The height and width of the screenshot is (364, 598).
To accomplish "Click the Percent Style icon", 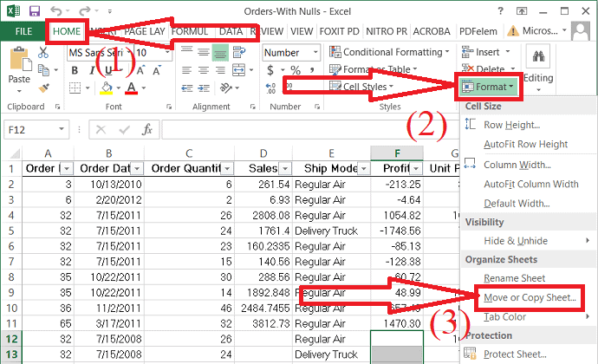I will pyautogui.click(x=296, y=70).
